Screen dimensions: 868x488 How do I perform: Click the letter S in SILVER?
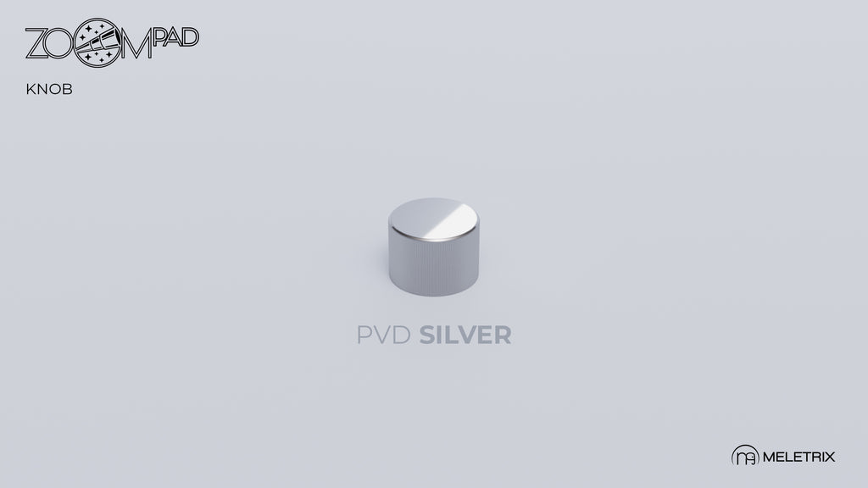click(x=427, y=335)
